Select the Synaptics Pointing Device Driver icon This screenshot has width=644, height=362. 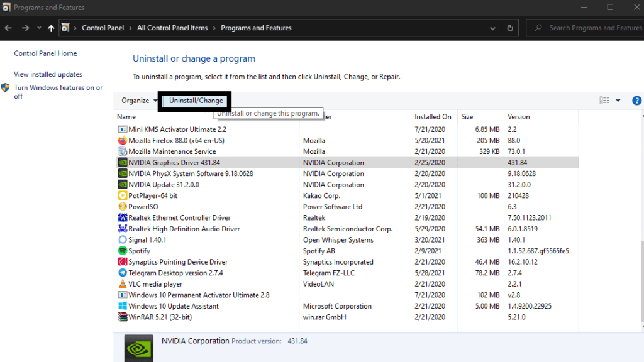(x=123, y=262)
